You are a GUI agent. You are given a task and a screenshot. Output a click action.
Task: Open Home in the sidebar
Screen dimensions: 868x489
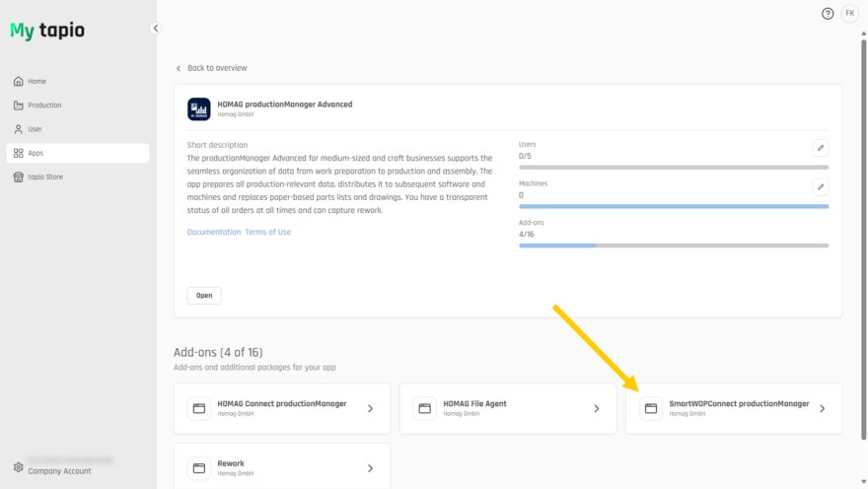click(x=78, y=81)
